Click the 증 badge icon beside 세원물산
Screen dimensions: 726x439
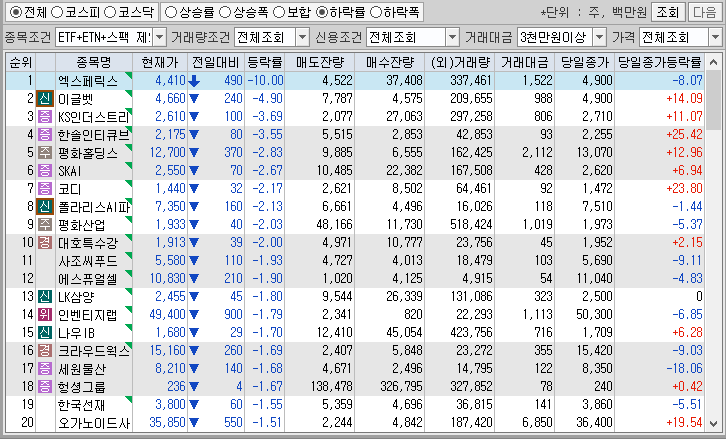click(x=45, y=369)
